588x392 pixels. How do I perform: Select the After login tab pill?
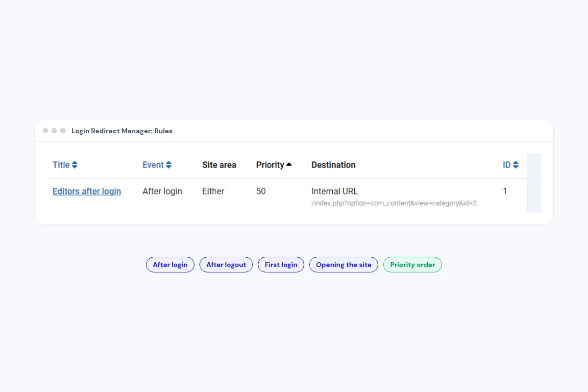click(x=170, y=265)
